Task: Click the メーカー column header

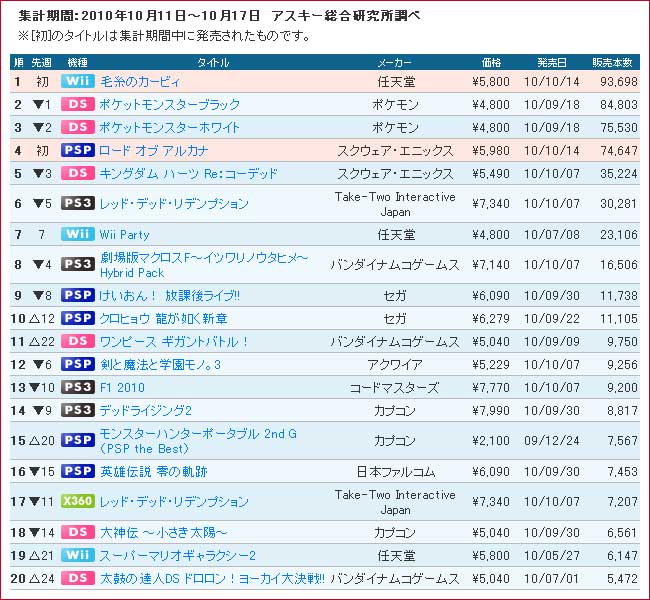Action: click(395, 62)
